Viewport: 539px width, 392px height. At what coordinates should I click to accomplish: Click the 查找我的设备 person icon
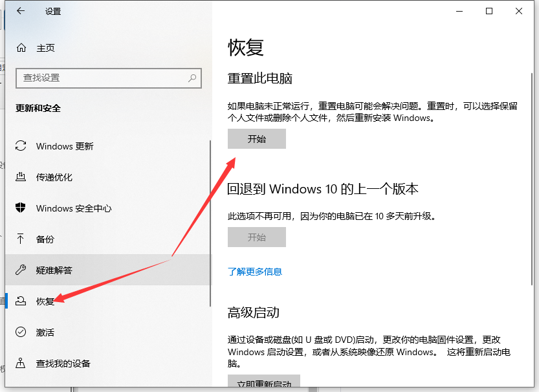pyautogui.click(x=21, y=363)
